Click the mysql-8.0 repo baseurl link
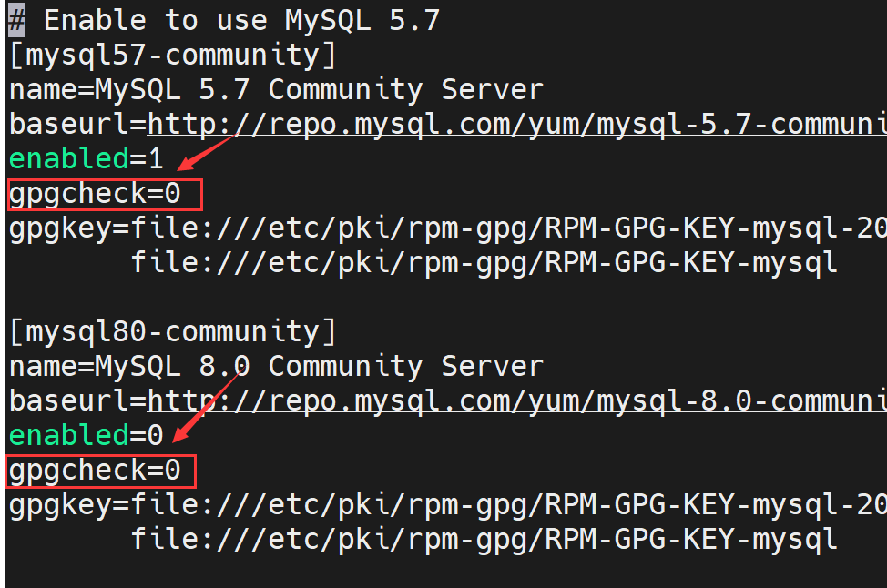 pos(515,400)
